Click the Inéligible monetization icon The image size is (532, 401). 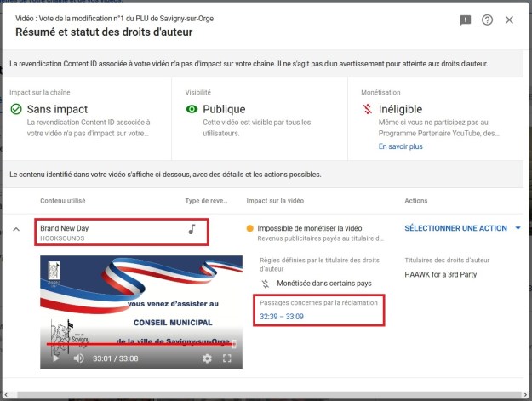point(367,109)
